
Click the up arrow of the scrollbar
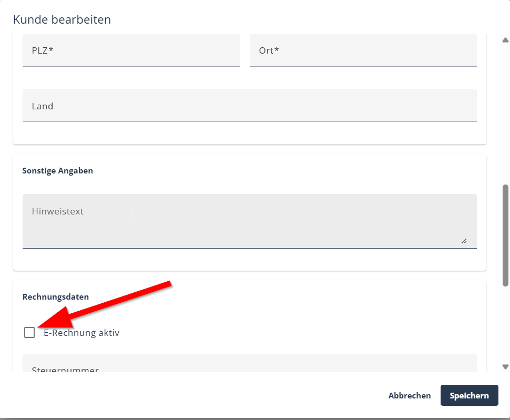tap(505, 40)
